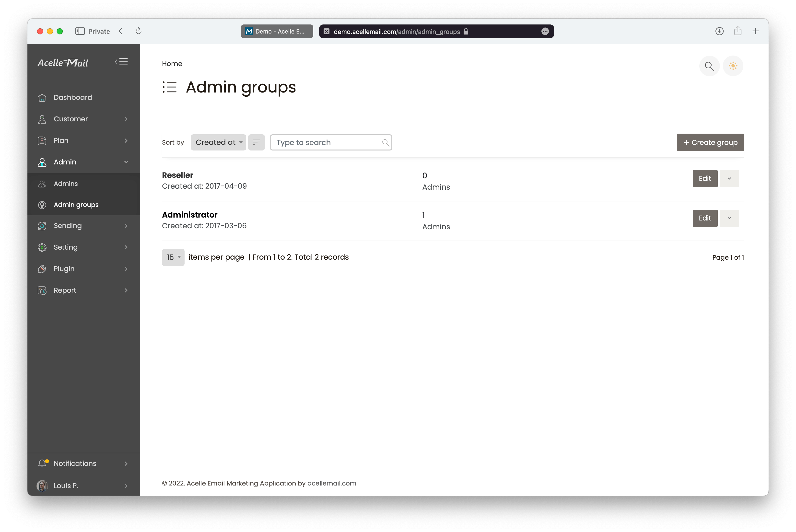Click the Report section icon
Viewport: 796px width, 532px height.
coord(42,290)
